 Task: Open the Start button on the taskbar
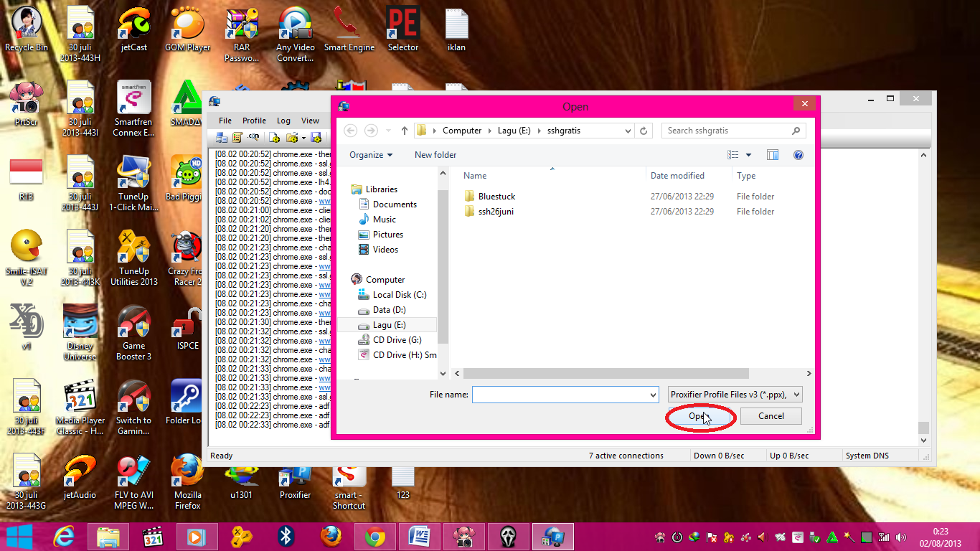point(19,536)
